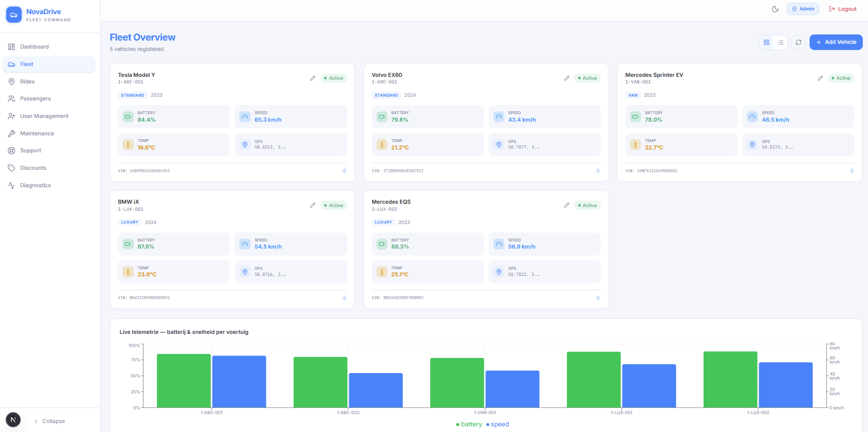Screen dimensions: 868x432
Task: Log out of NovaDrive
Action: click(843, 9)
